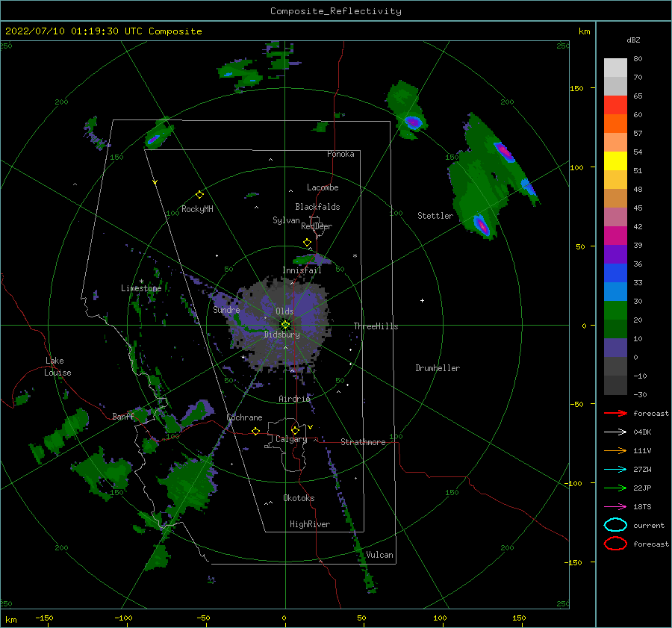Click the Calgary city label
This screenshot has height=628, width=672.
tap(291, 439)
